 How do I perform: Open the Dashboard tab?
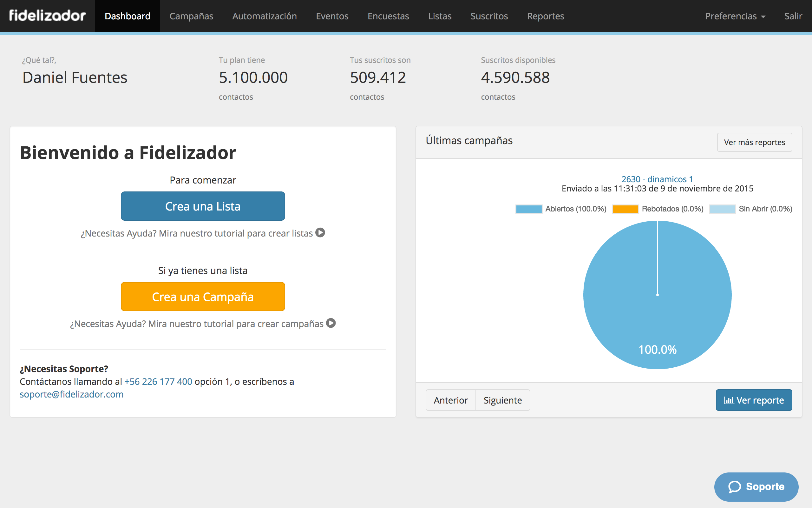pos(128,16)
